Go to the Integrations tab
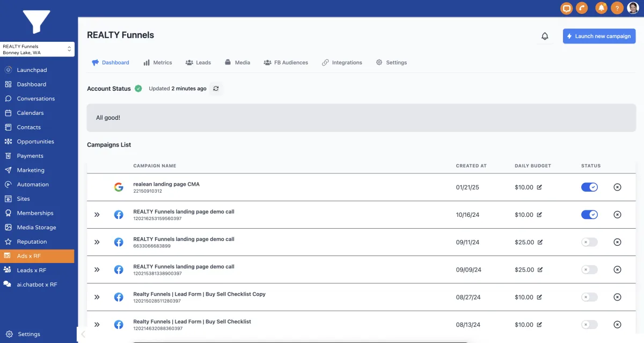This screenshot has width=644, height=343. coord(342,62)
